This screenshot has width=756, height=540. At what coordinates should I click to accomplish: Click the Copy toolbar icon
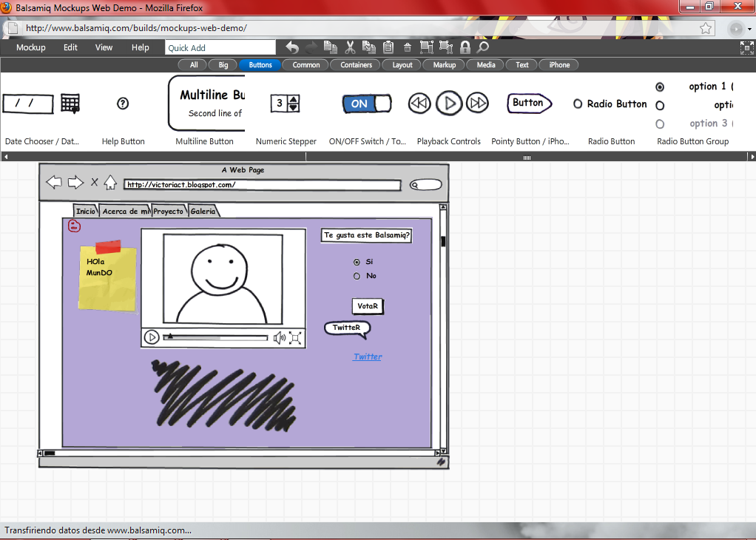pos(330,47)
